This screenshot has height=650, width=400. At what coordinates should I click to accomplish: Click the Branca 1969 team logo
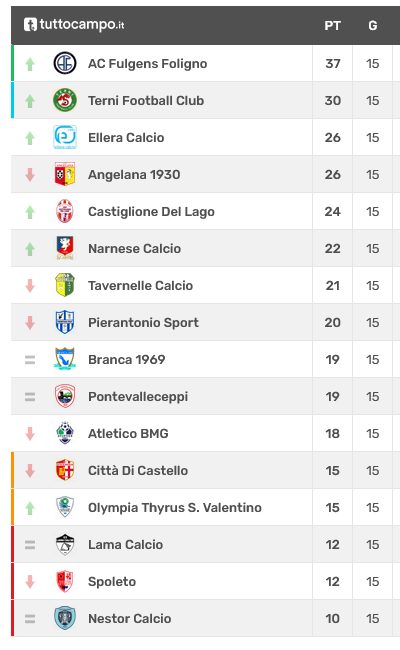[x=65, y=359]
